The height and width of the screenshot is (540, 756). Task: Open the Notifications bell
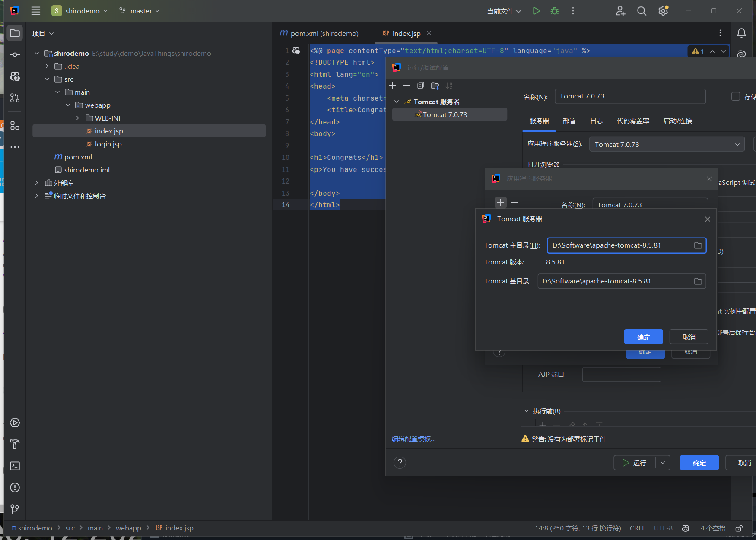coord(741,33)
